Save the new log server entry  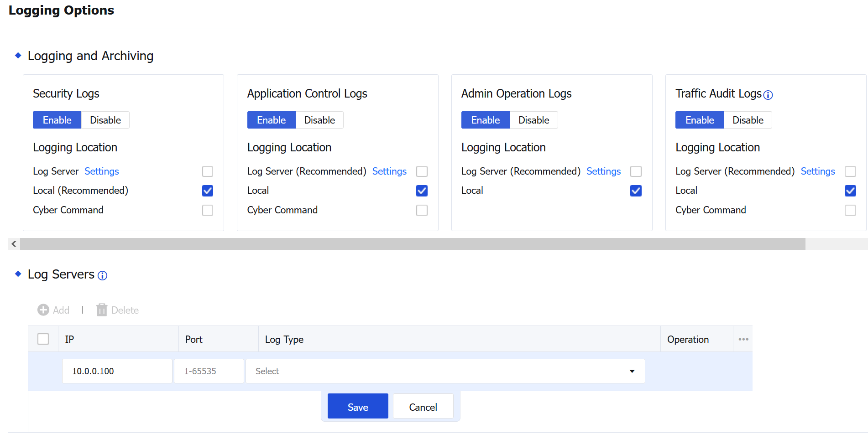point(358,407)
